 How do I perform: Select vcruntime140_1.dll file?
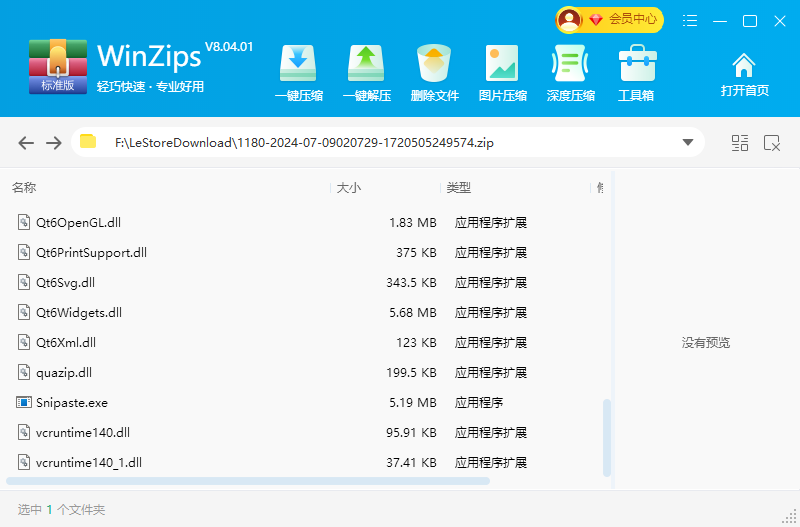pyautogui.click(x=308, y=463)
